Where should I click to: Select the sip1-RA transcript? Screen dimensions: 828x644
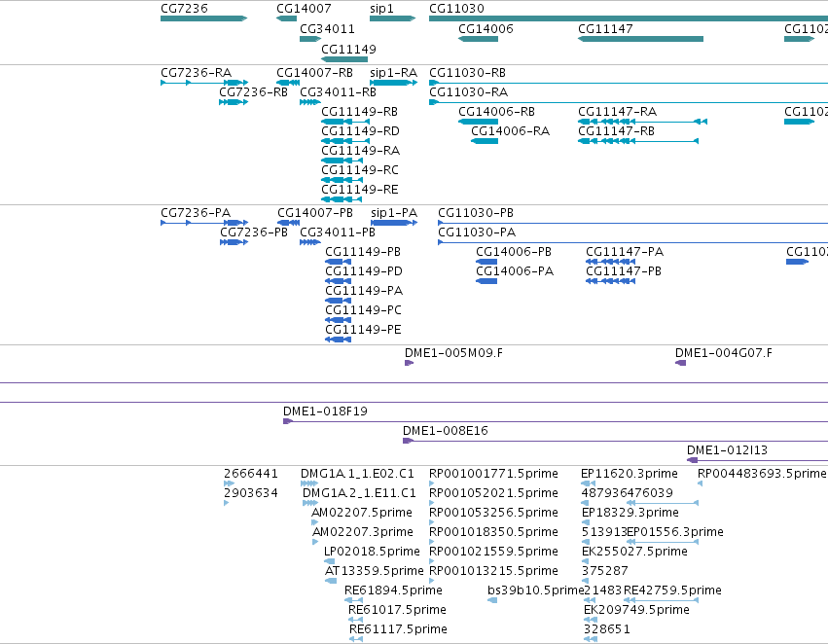[393, 83]
